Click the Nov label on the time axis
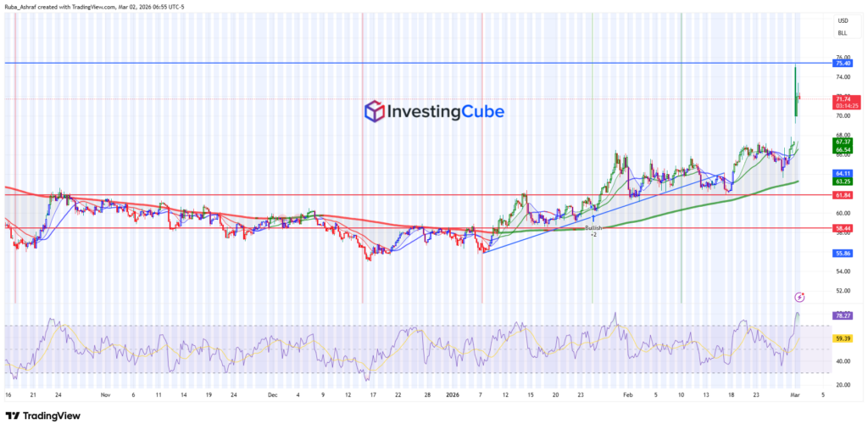868x430 pixels. [x=104, y=395]
